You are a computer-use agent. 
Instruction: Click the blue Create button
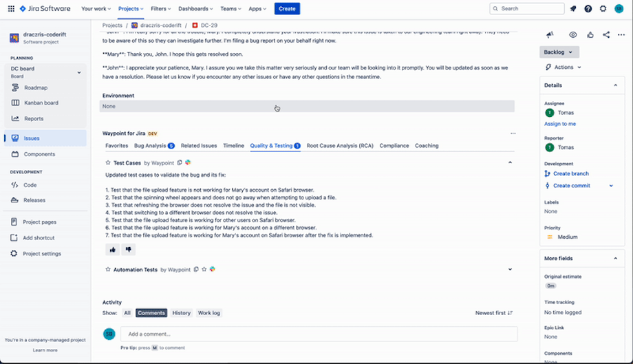(287, 8)
